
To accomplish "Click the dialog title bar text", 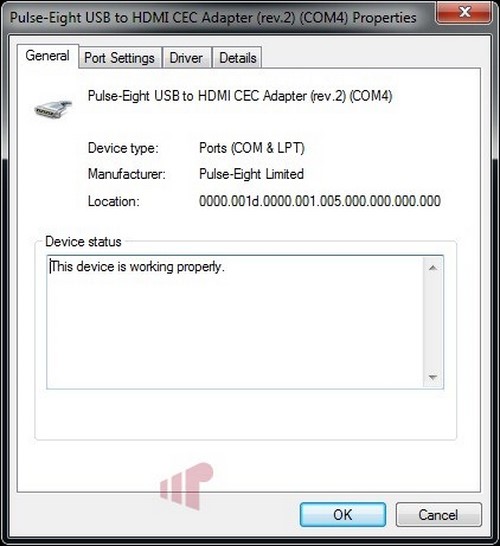I will pyautogui.click(x=213, y=17).
